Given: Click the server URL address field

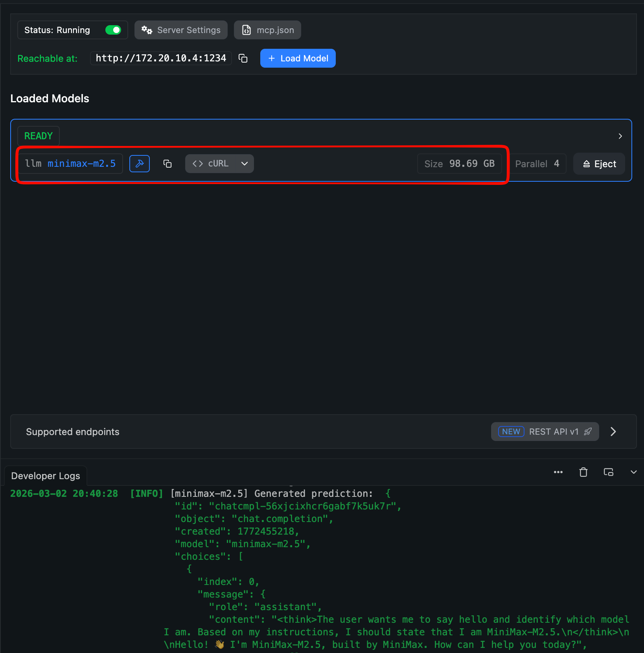Looking at the screenshot, I should (161, 58).
